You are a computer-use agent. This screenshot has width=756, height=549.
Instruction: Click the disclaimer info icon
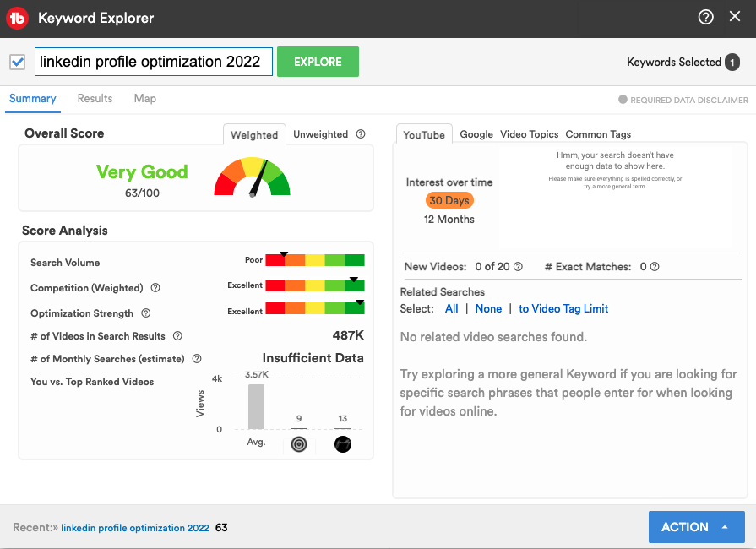point(623,100)
